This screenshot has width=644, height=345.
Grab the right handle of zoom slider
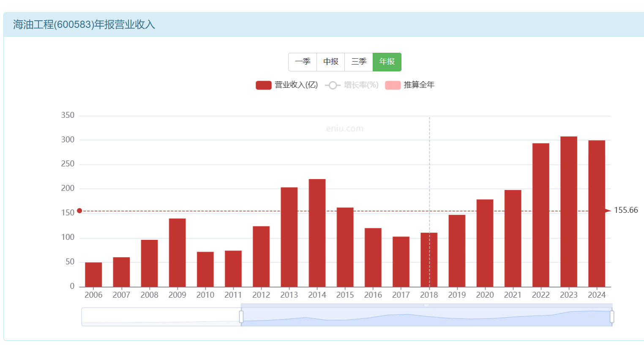point(612,317)
